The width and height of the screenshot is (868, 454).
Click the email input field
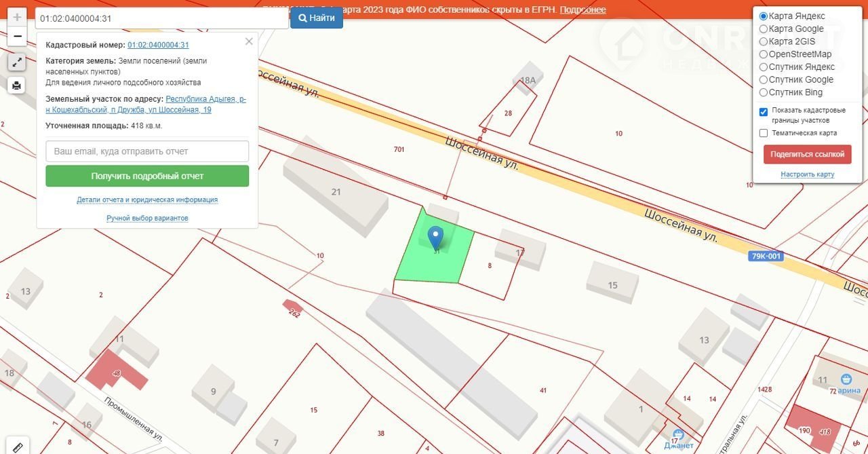click(147, 151)
